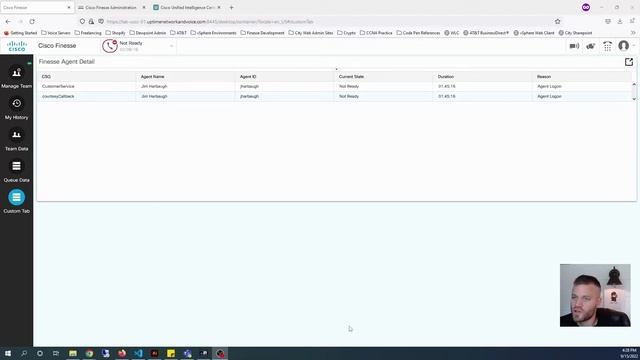
Task: Select the Custom Tab sidebar item
Action: pyautogui.click(x=16, y=202)
